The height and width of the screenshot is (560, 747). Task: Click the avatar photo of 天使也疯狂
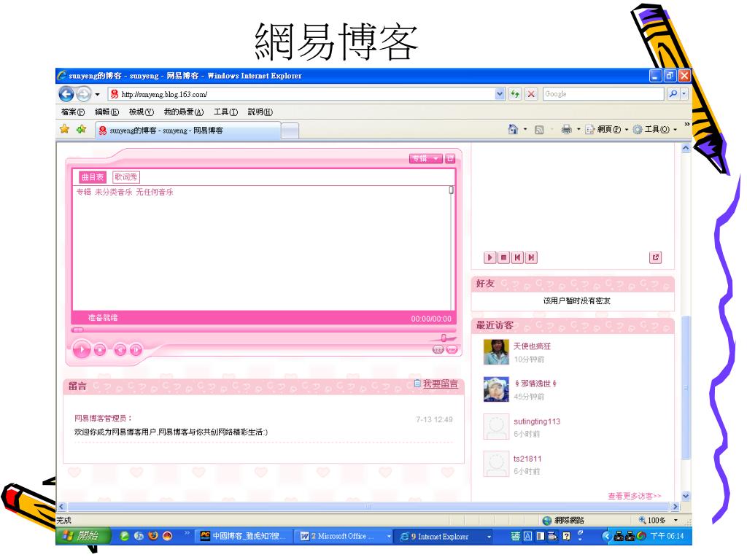(496, 352)
